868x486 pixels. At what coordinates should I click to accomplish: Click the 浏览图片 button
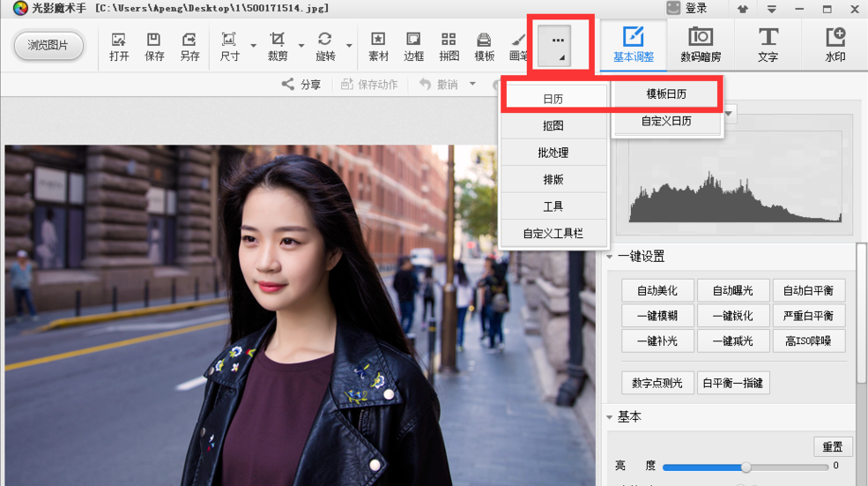point(48,45)
